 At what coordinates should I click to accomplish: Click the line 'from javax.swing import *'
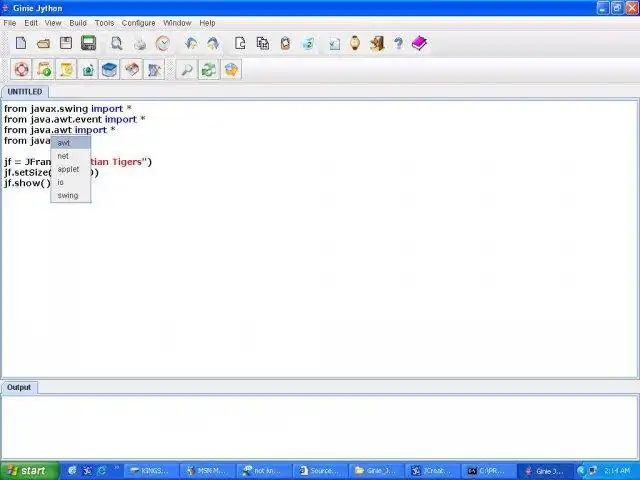coord(68,109)
